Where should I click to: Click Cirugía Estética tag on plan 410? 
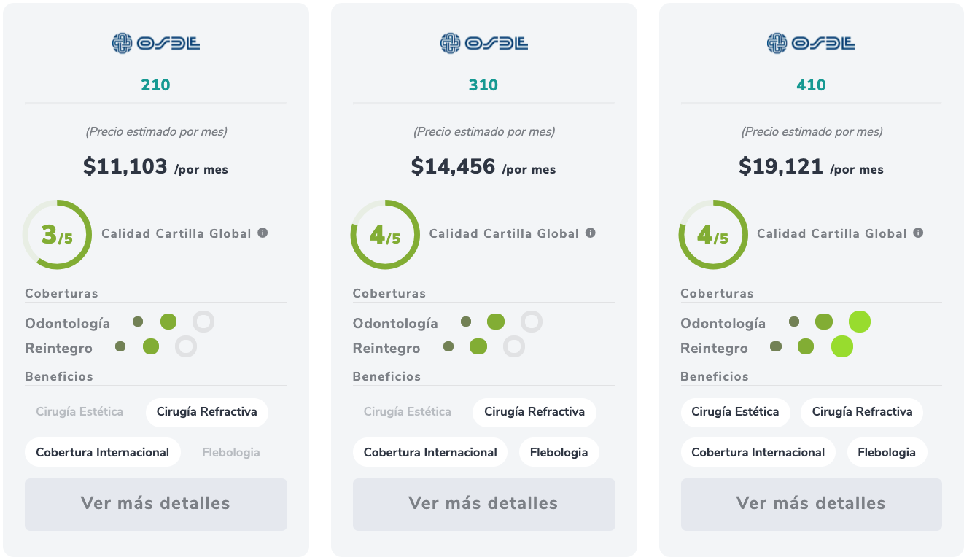(735, 412)
